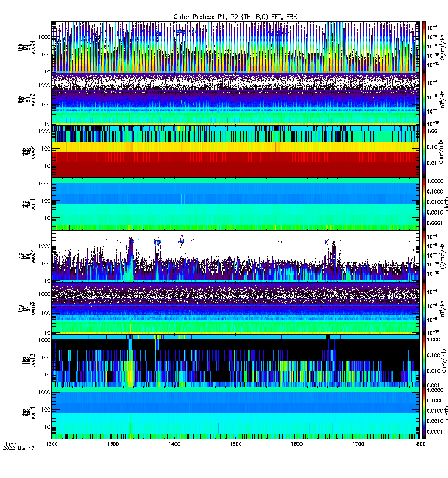Click the <|nT|> unit label of thb scm1
This screenshot has height=478, width=448.
pyautogui.click(x=446, y=204)
